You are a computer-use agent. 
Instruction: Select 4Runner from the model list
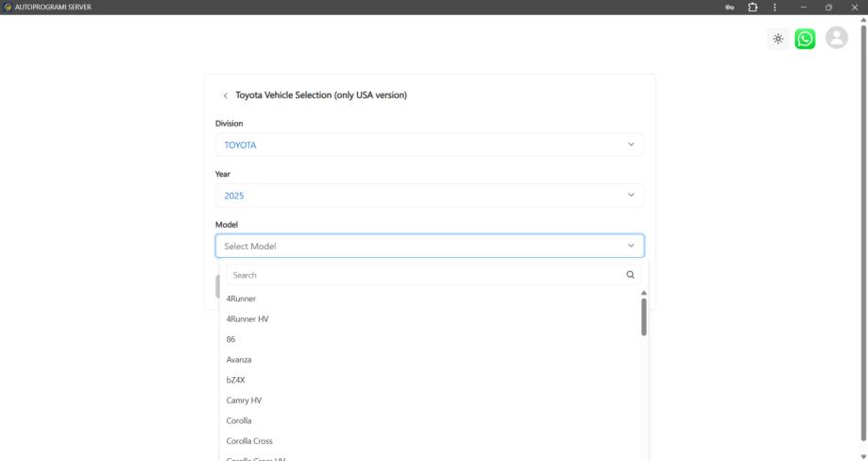click(242, 299)
